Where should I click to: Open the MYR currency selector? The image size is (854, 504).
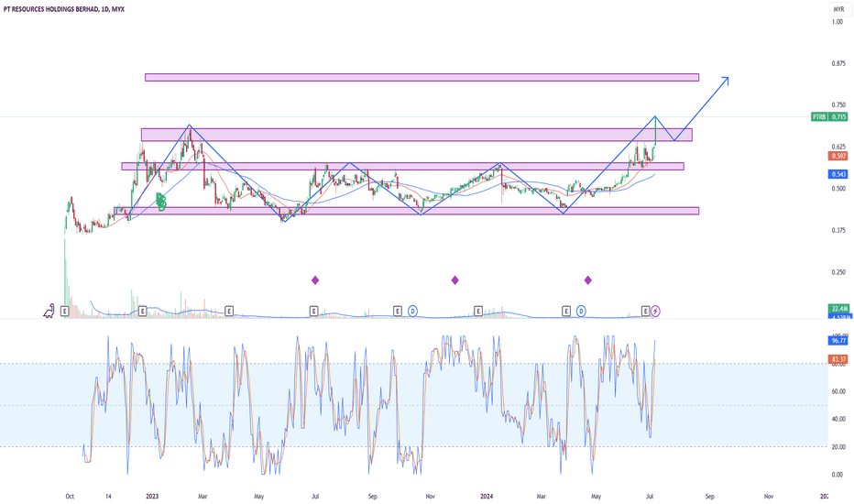(x=838, y=9)
